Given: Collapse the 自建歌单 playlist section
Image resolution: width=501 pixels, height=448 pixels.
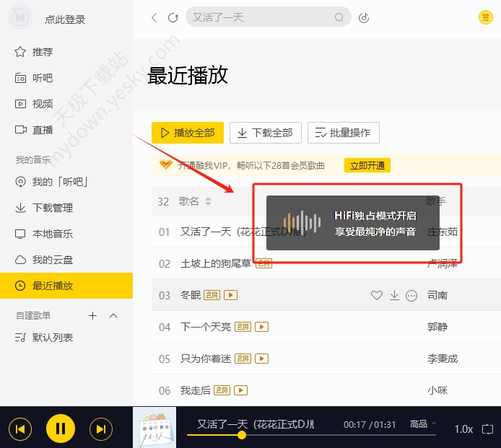Looking at the screenshot, I should [x=113, y=316].
